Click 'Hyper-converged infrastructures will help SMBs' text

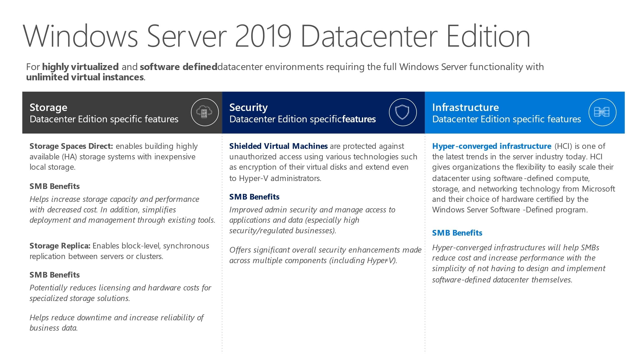click(x=516, y=247)
